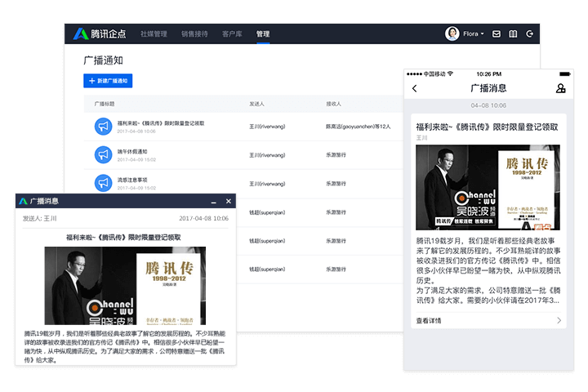Click the 接收人 column header
This screenshot has height=392, width=588.
(x=334, y=104)
